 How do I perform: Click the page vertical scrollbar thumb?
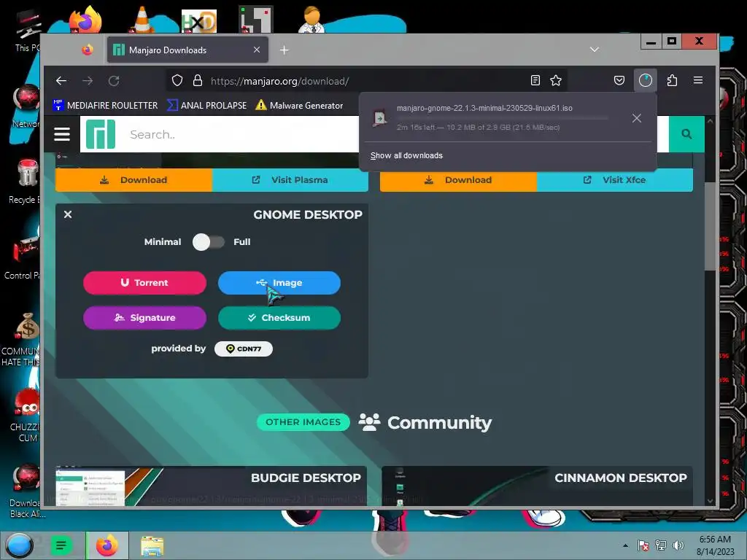click(710, 226)
